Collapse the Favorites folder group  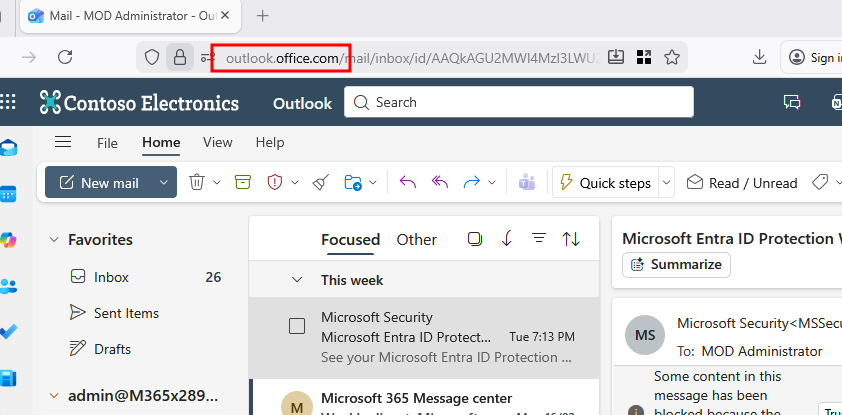point(53,240)
